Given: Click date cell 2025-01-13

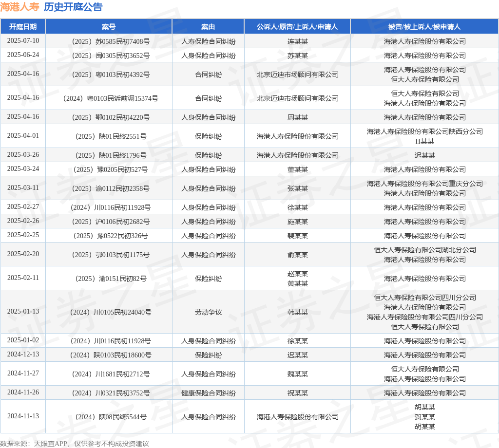Looking at the screenshot, I should [23, 311].
